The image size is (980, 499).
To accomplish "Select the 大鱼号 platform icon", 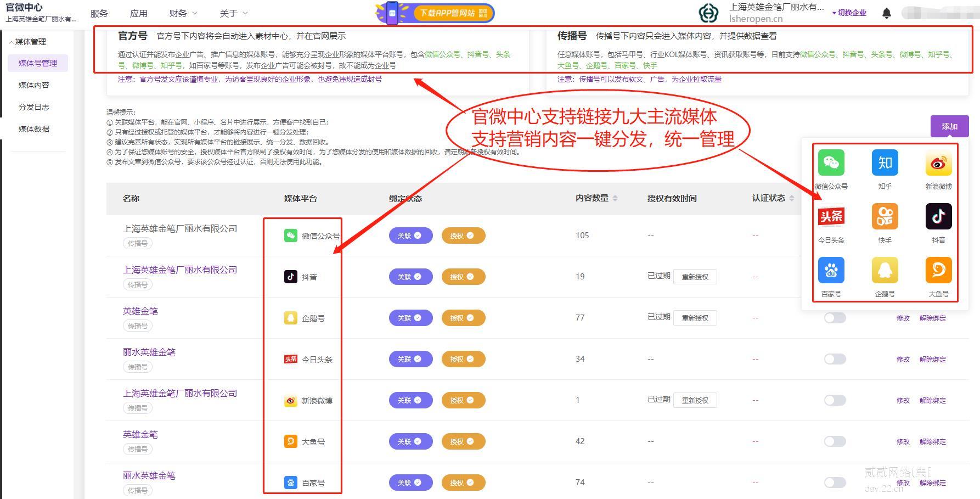I will [938, 270].
